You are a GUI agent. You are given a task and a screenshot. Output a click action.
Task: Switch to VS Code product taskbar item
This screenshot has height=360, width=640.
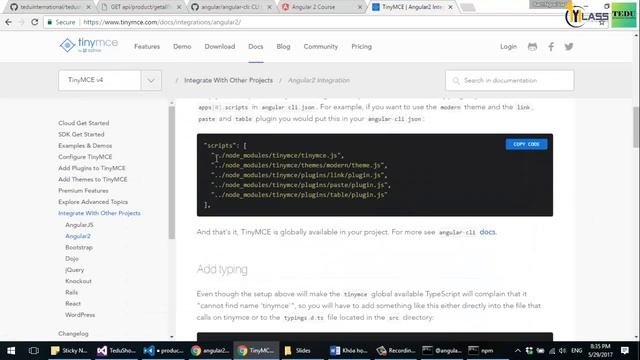163,351
